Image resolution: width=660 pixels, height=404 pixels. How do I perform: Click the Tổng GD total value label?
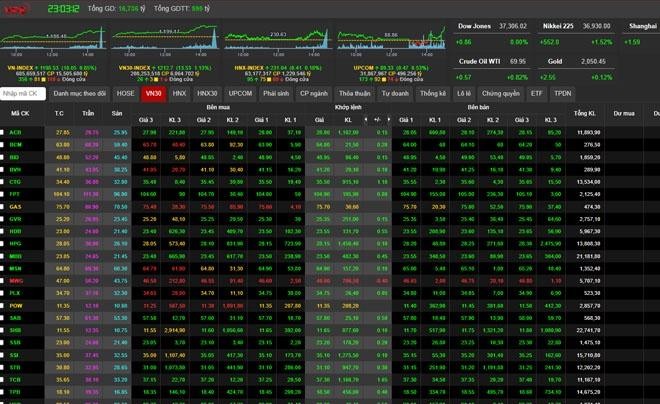click(117, 8)
